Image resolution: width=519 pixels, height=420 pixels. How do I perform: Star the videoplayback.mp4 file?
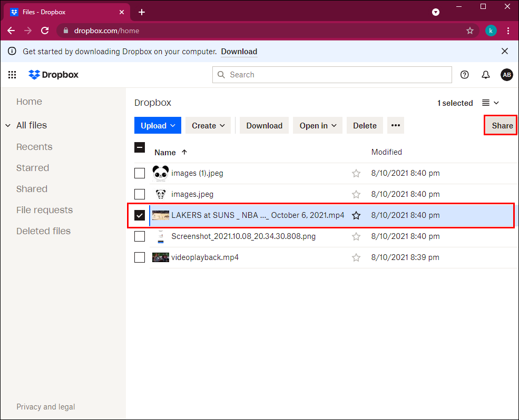point(356,257)
